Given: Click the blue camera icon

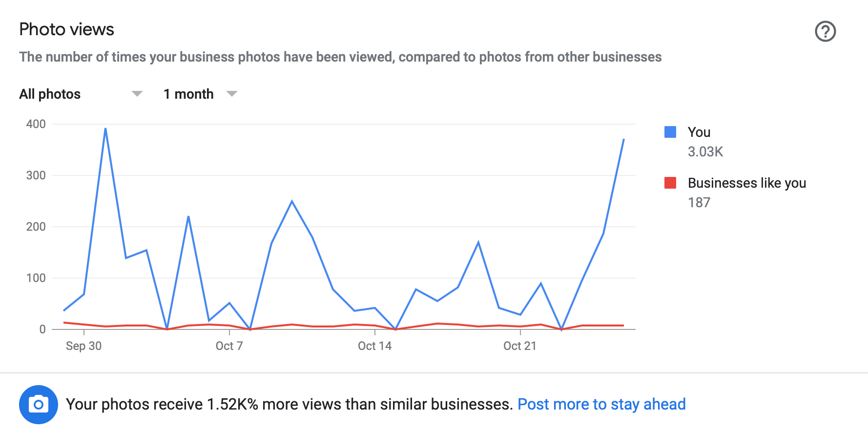Looking at the screenshot, I should tap(38, 404).
